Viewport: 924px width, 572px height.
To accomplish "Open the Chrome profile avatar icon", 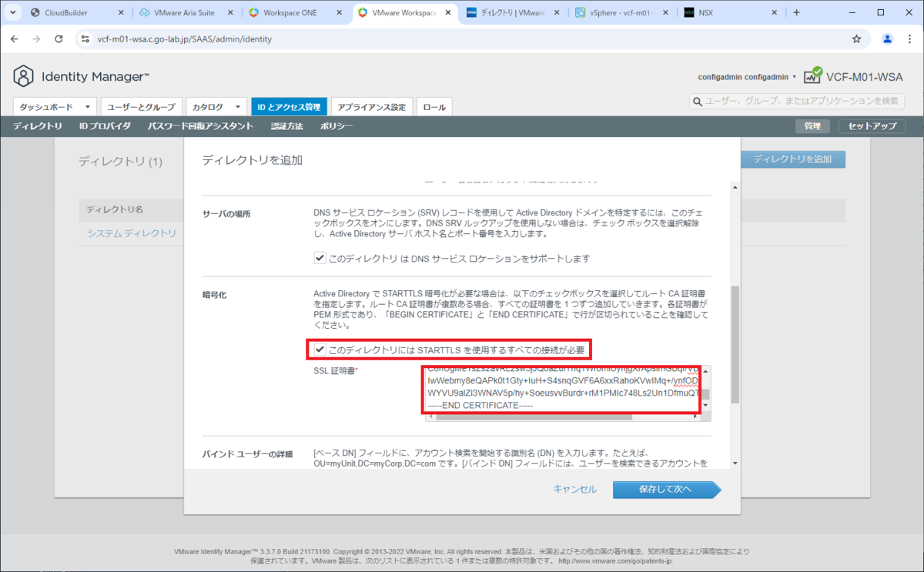I will tap(887, 38).
